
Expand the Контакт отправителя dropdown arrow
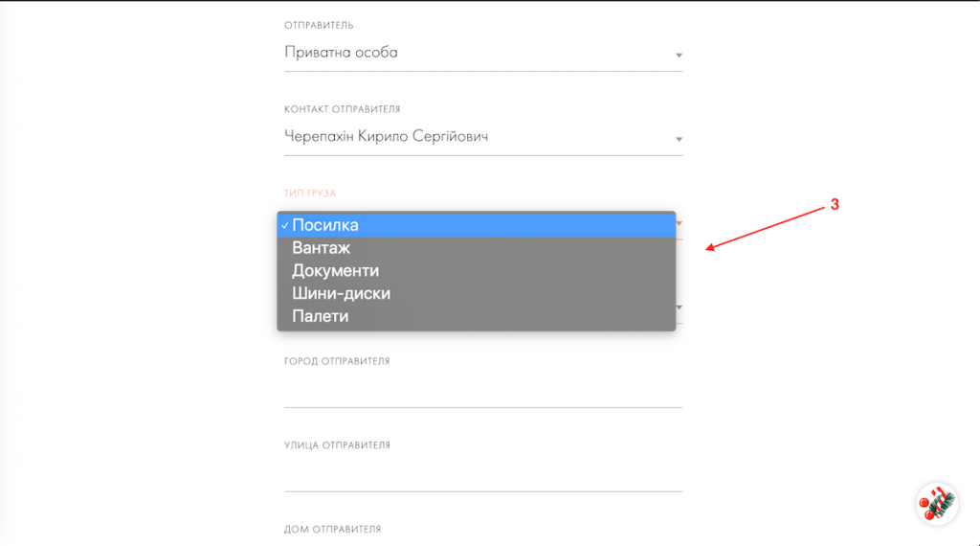[x=679, y=140]
